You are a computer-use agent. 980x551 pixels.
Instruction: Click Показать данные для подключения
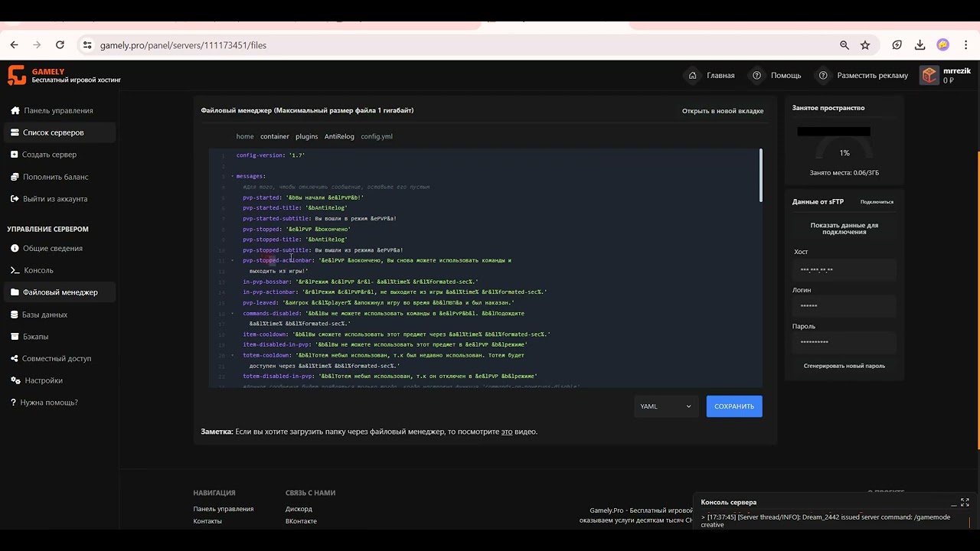coord(844,228)
